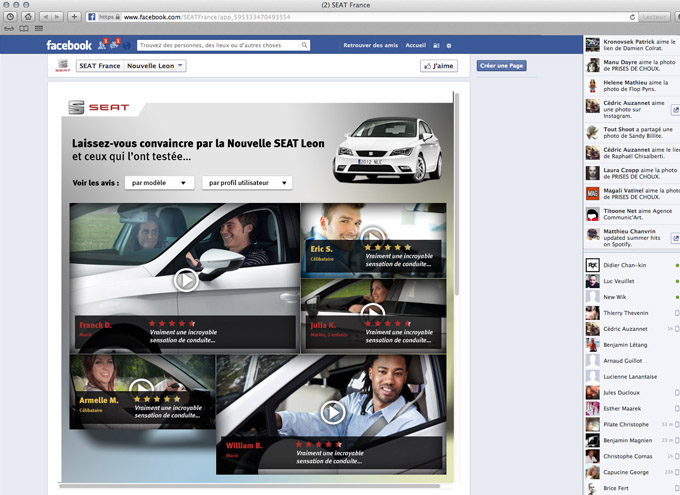Image resolution: width=680 pixels, height=495 pixels.
Task: Open privacy shortcuts lock icon
Action: click(436, 46)
